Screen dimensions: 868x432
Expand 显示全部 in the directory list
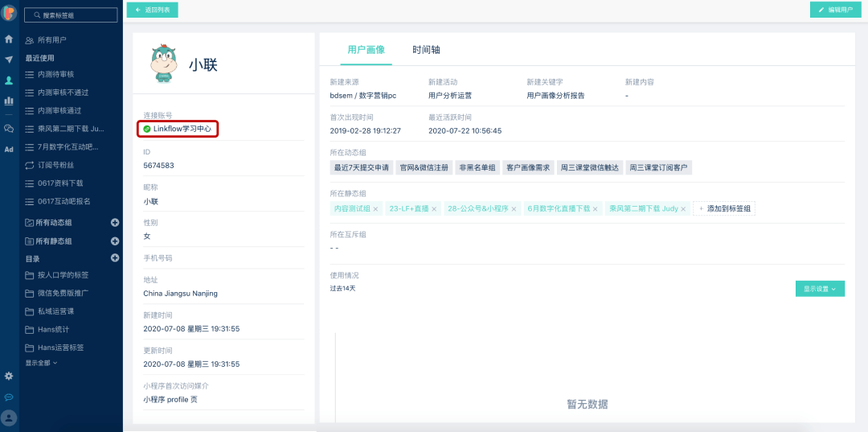(x=41, y=363)
